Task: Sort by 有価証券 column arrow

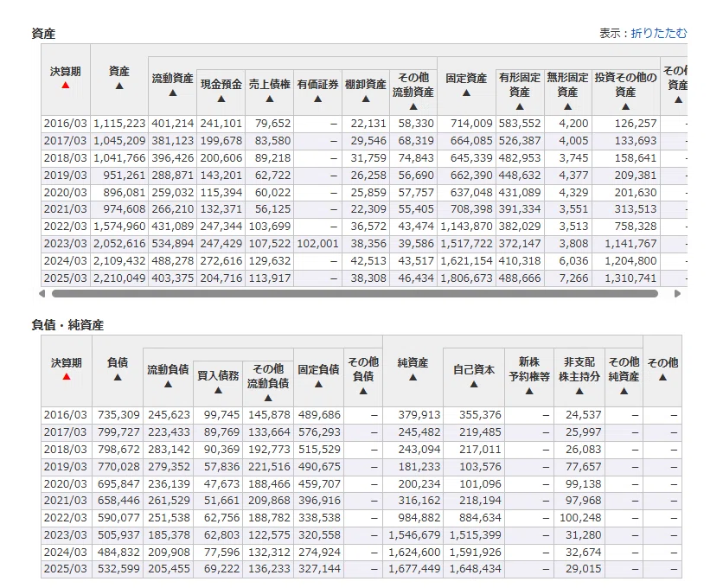Action: point(317,99)
